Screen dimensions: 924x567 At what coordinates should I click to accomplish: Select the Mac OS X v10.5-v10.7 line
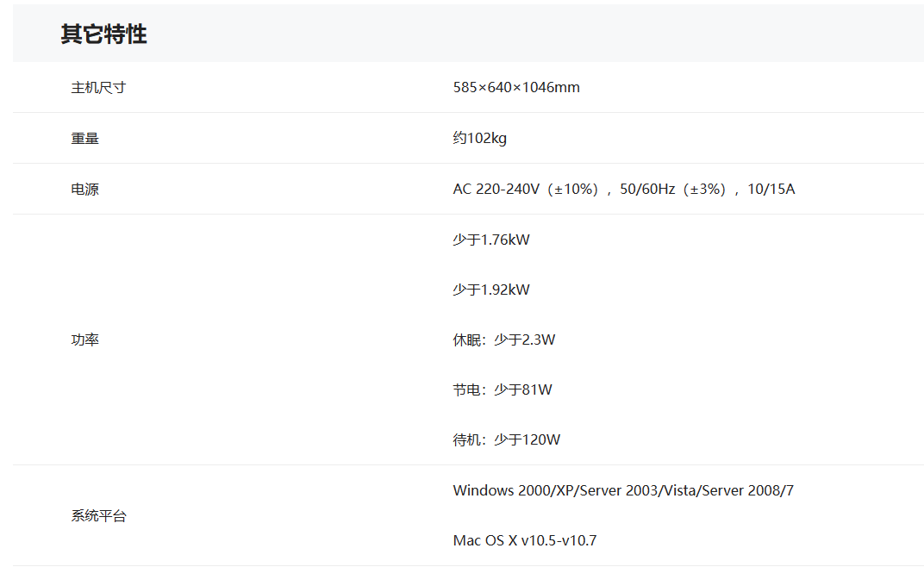coord(525,540)
